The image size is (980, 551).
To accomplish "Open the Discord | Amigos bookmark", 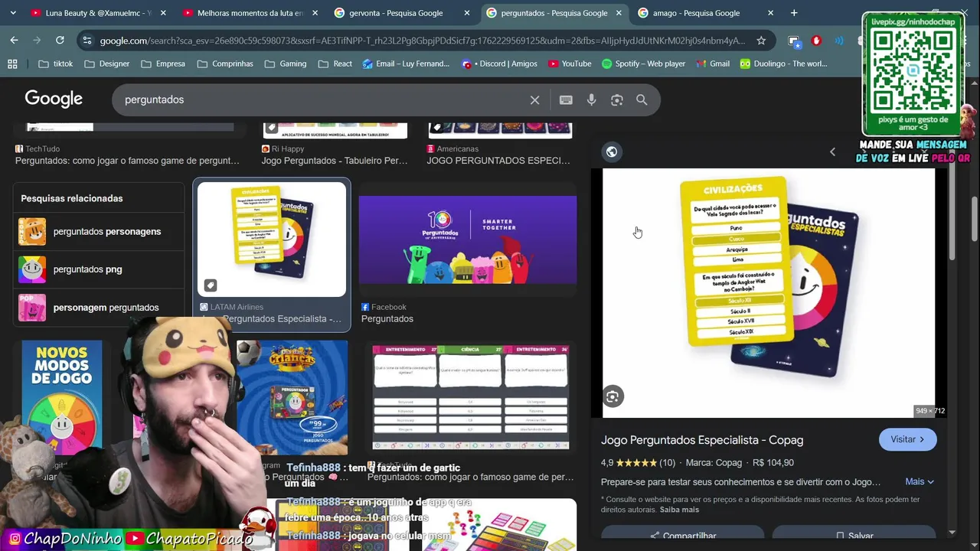I will point(499,64).
